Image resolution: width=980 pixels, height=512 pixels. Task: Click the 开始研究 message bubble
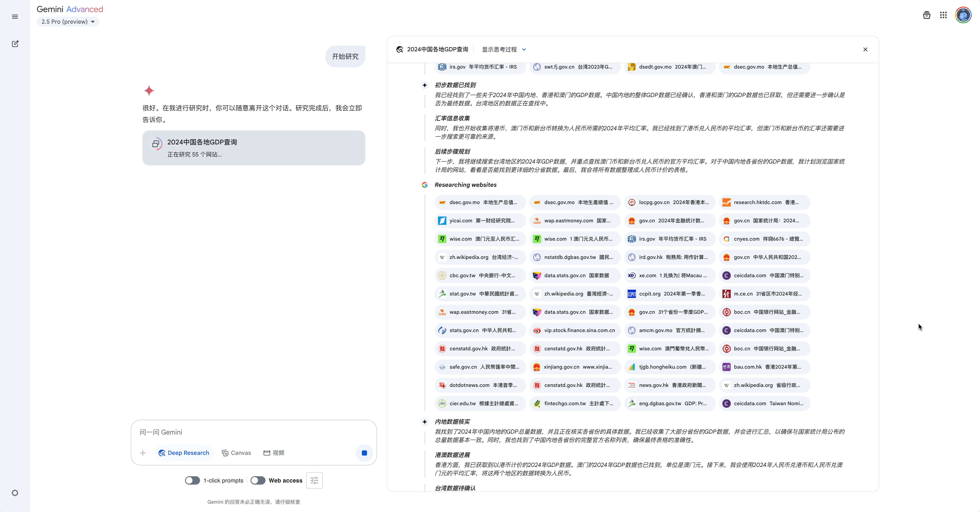click(345, 57)
